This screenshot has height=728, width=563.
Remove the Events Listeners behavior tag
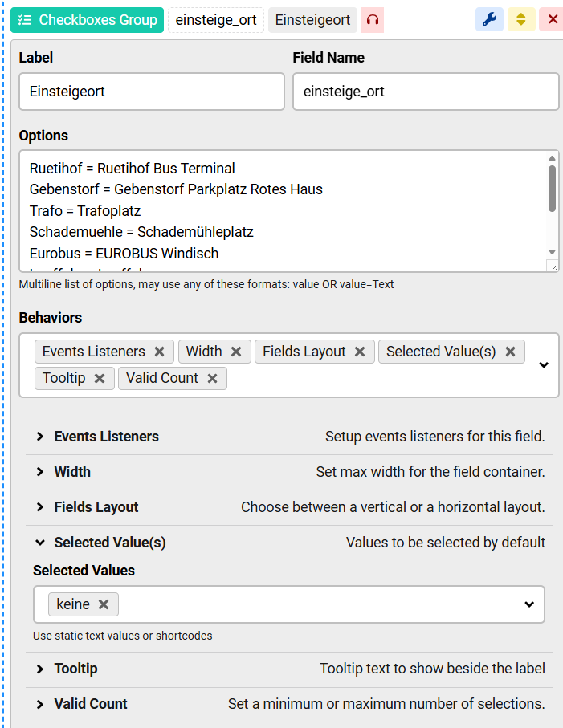click(x=159, y=352)
